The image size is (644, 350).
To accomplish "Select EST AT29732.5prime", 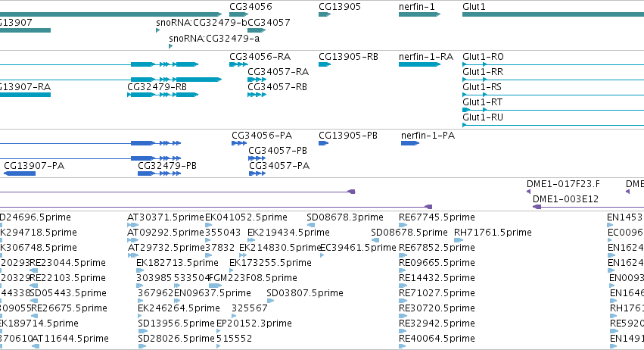I will click(166, 248).
